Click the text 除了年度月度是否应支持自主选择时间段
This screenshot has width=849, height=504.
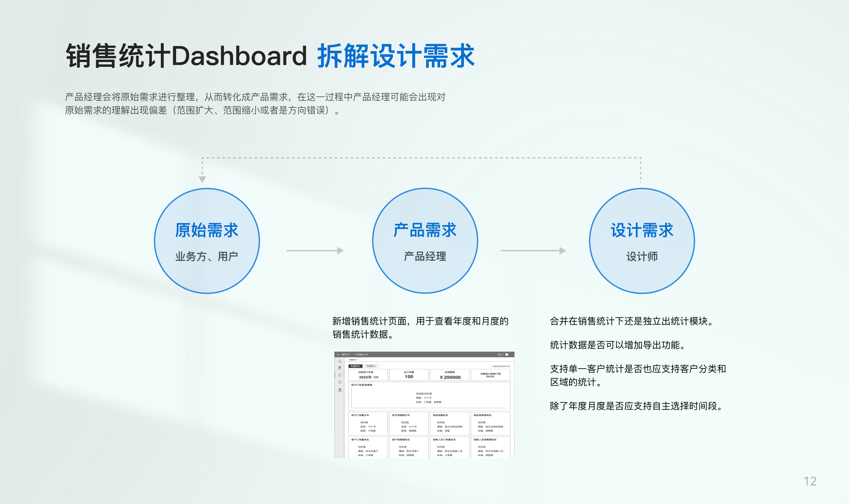(633, 406)
